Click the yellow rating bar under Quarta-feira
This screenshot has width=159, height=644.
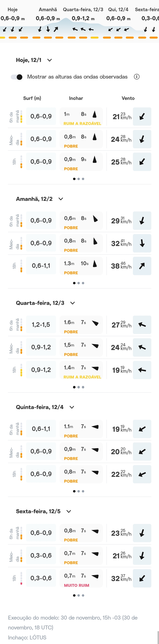pyautogui.click(x=95, y=38)
